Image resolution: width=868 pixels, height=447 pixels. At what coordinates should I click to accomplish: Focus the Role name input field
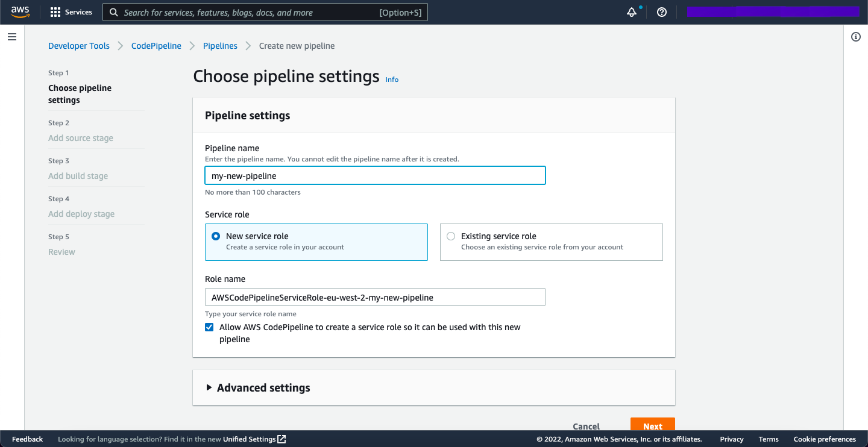pos(375,297)
